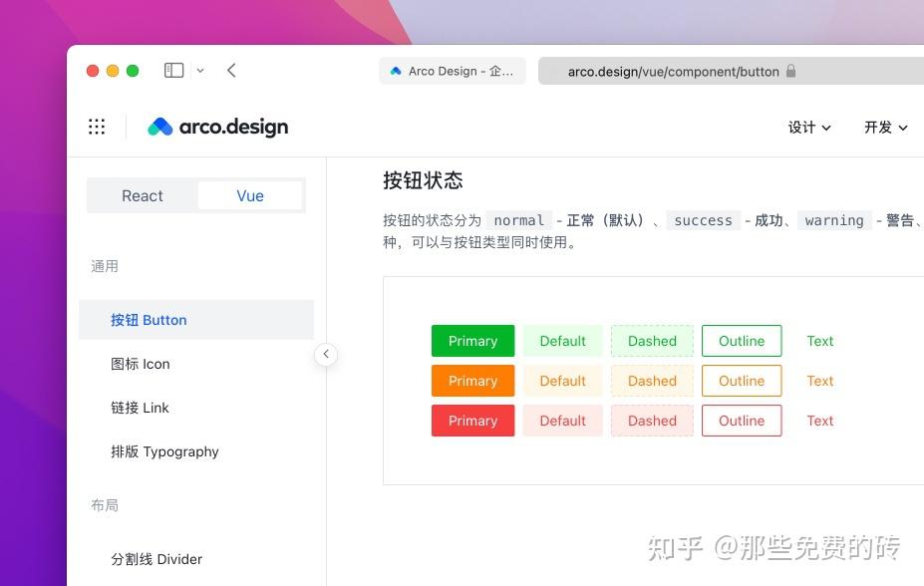Viewport: 924px width, 586px height.
Task: Open the 分割线 Divider page
Action: [156, 559]
